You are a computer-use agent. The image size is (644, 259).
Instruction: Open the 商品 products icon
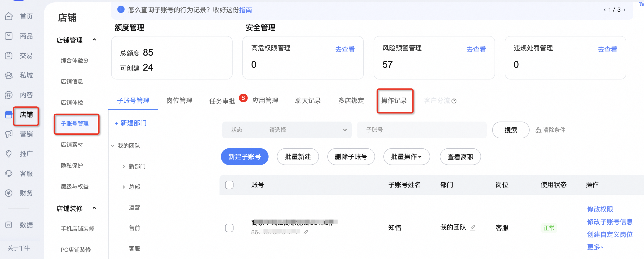[9, 36]
